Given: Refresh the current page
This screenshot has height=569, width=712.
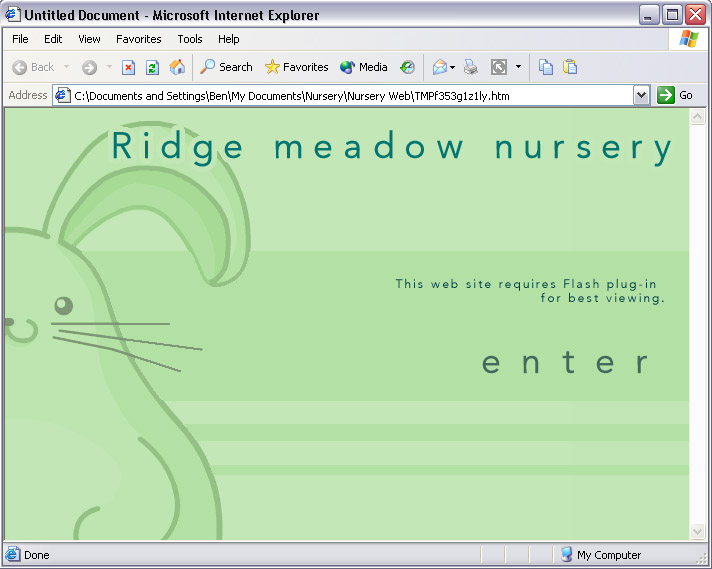Looking at the screenshot, I should (x=152, y=67).
